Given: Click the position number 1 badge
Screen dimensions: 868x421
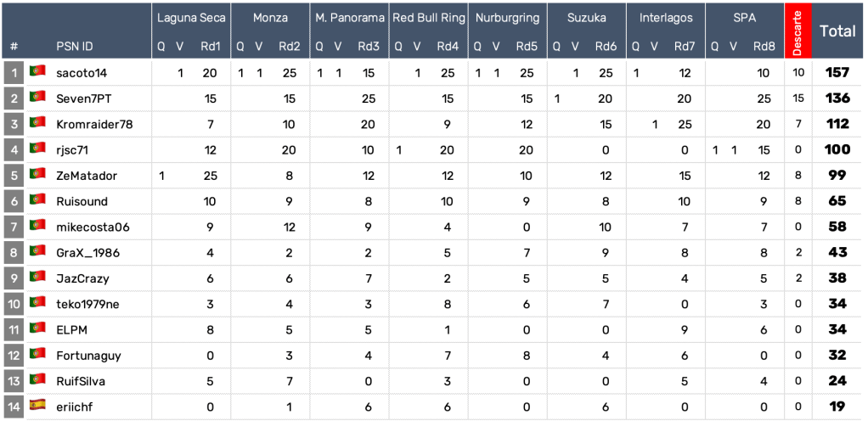Looking at the screenshot, I should pos(14,73).
